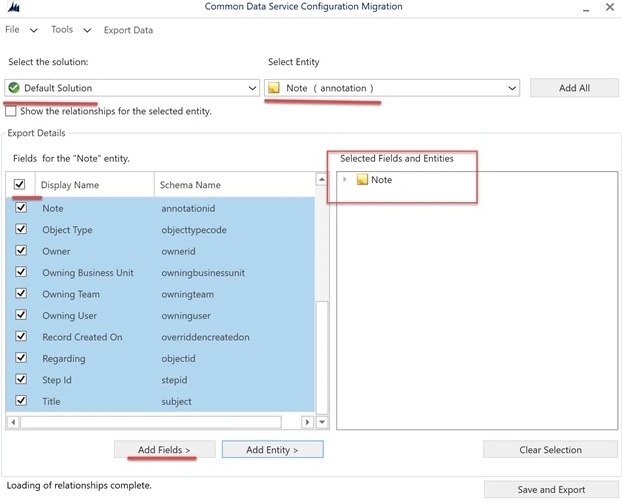Click the scroll up arrow of fields list
Image resolution: width=622 pixels, height=503 pixels.
(322, 180)
